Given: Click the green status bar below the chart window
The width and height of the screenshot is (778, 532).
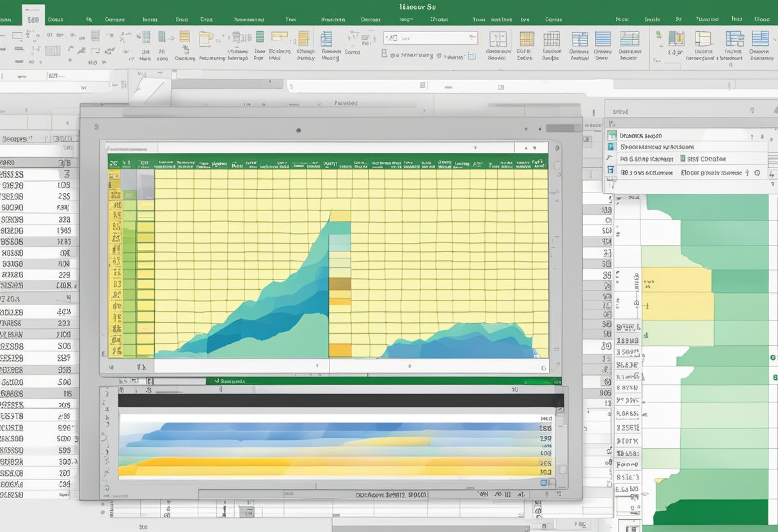Looking at the screenshot, I should tap(384, 380).
